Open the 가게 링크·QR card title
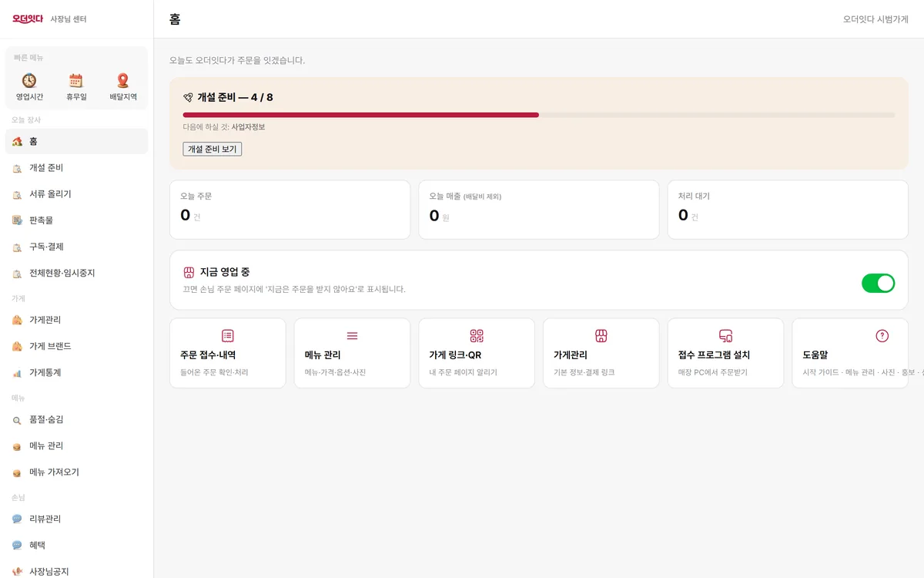The width and height of the screenshot is (924, 578). tap(455, 355)
